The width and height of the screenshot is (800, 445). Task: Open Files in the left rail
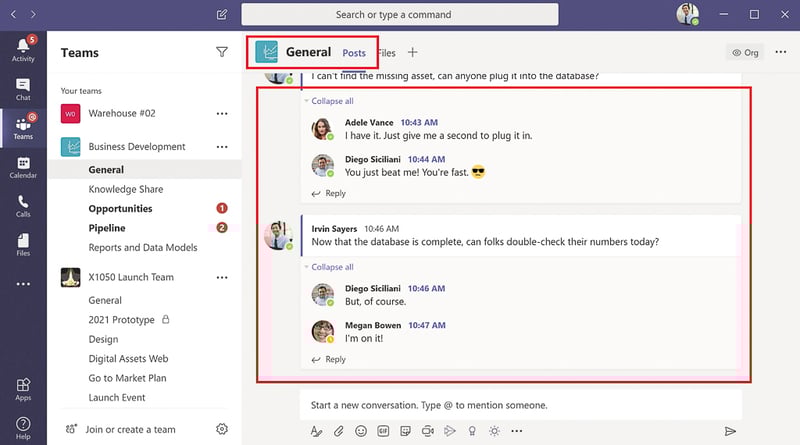coord(23,245)
